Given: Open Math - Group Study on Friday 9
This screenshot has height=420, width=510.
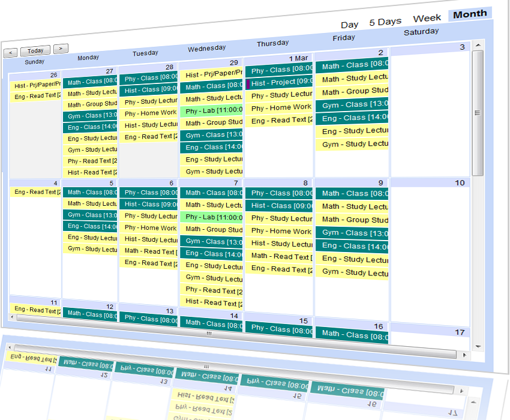Looking at the screenshot, I should (x=352, y=220).
